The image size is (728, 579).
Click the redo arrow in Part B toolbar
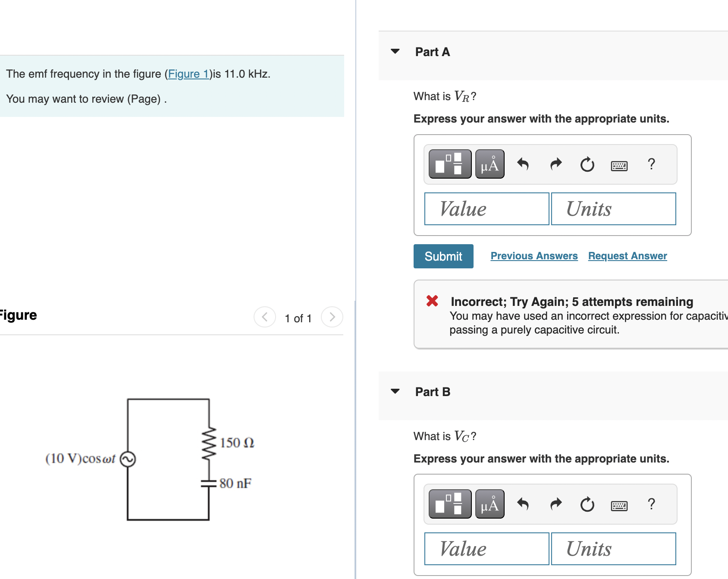pos(555,504)
